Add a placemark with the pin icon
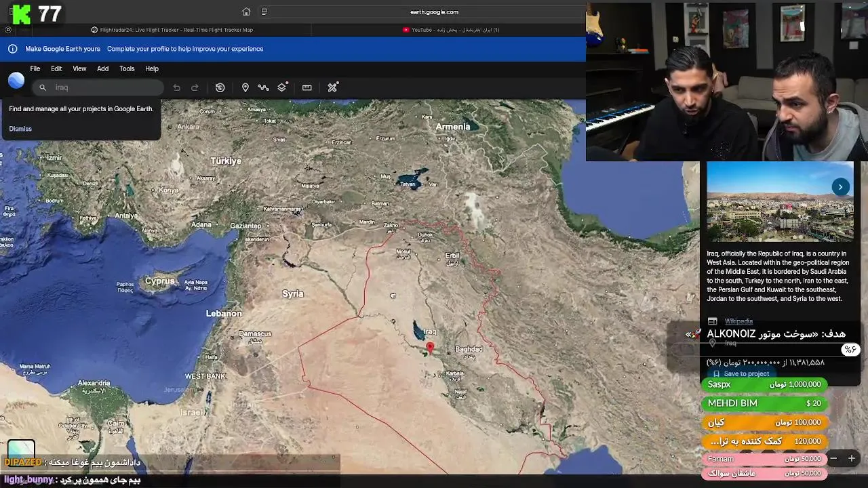Image resolution: width=868 pixels, height=488 pixels. pos(245,87)
